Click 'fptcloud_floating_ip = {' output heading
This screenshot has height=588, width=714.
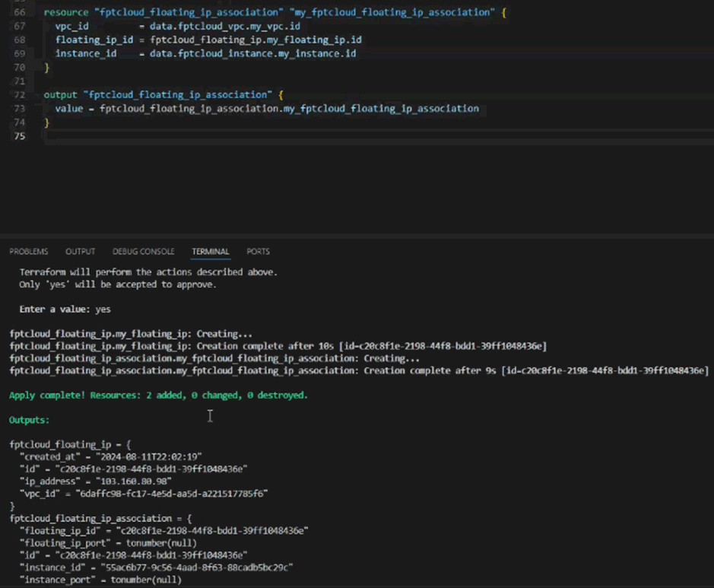pyautogui.click(x=70, y=444)
